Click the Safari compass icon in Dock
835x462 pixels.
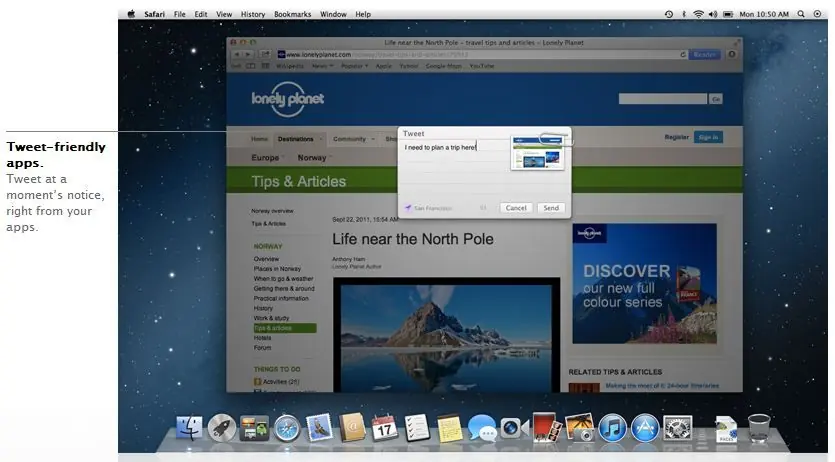click(286, 428)
